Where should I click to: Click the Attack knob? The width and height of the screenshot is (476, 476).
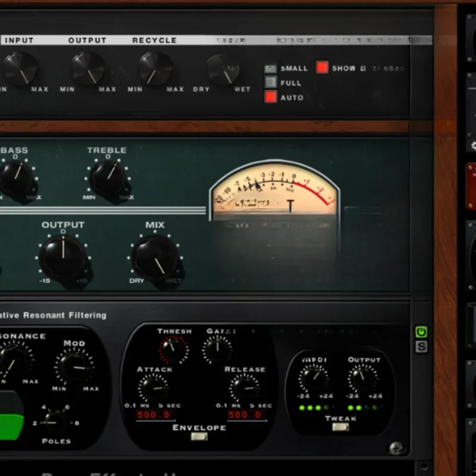pos(154,389)
